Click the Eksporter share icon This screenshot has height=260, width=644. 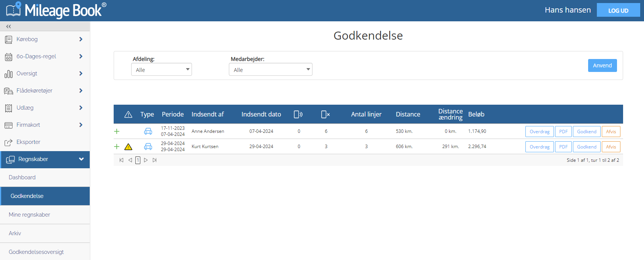[x=8, y=142]
